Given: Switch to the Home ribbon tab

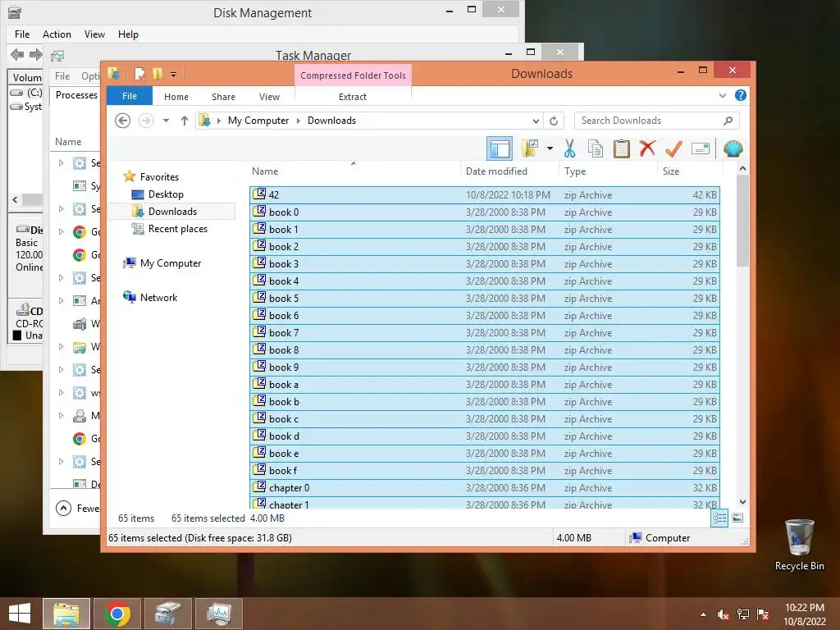Looking at the screenshot, I should click(x=176, y=97).
